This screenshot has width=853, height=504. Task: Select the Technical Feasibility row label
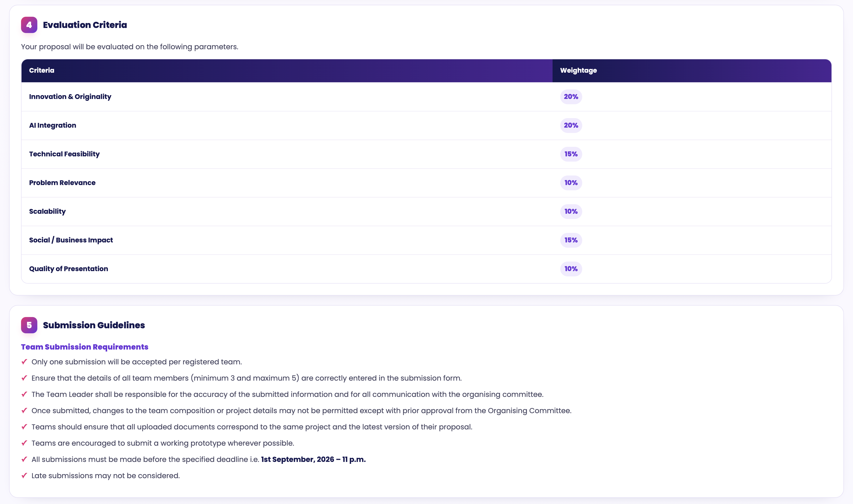(65, 154)
